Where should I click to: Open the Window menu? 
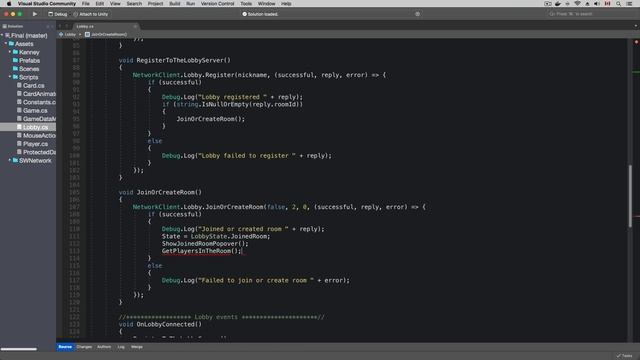point(267,4)
